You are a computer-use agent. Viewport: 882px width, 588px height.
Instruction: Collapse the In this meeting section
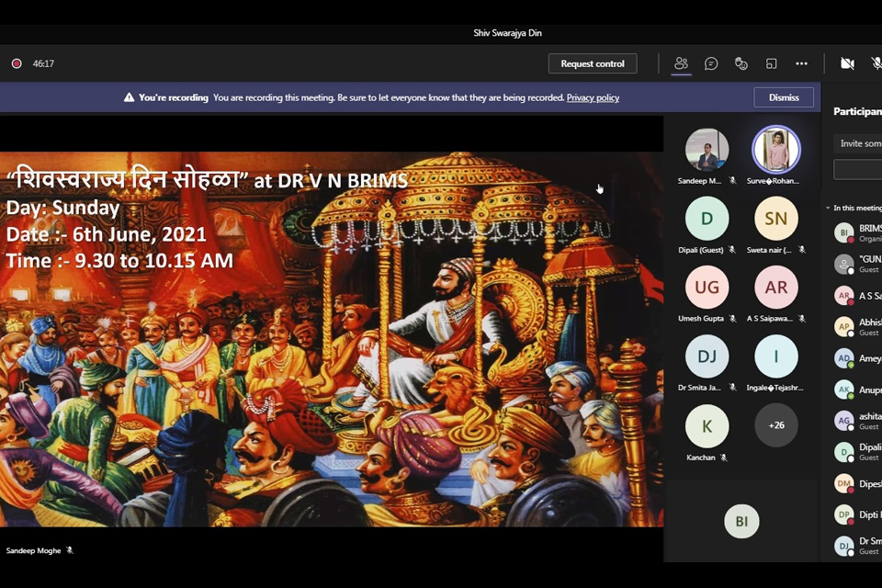828,208
